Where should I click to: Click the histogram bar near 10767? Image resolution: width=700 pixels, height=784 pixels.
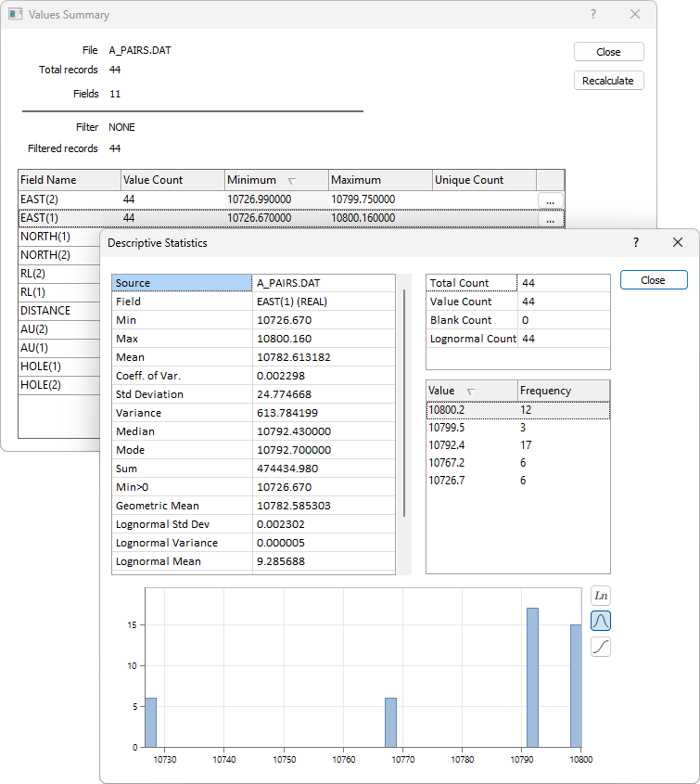pyautogui.click(x=390, y=723)
